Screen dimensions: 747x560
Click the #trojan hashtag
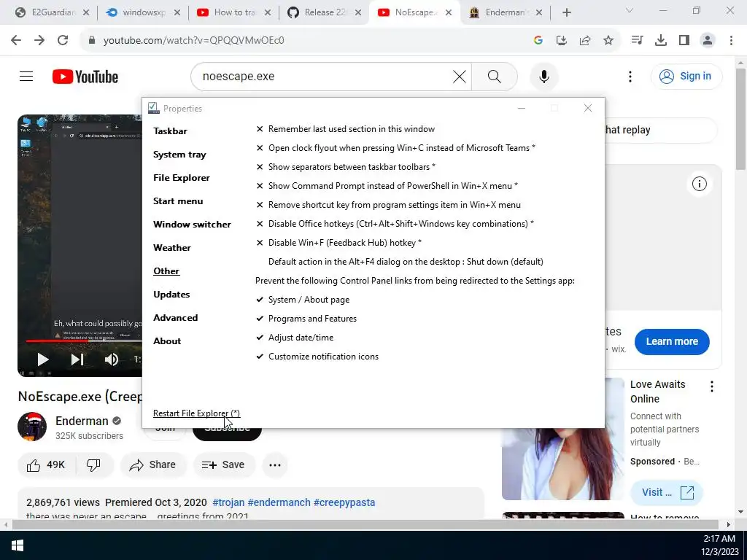pyautogui.click(x=228, y=502)
